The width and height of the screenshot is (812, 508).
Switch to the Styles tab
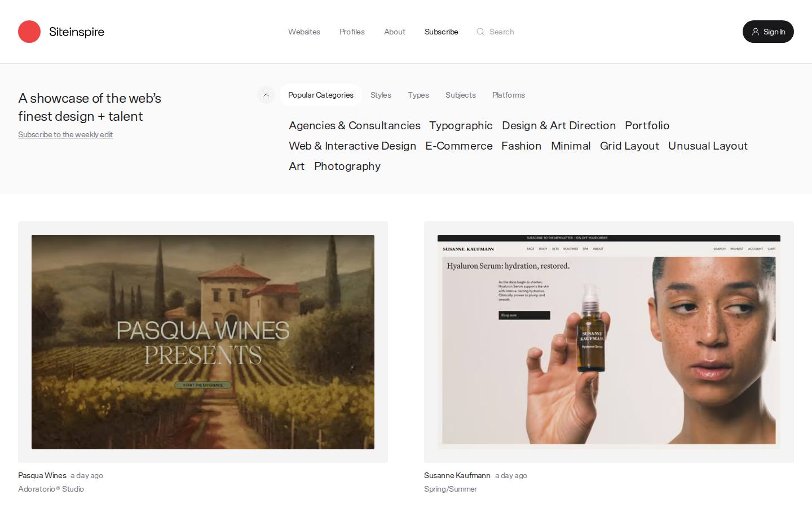tap(381, 95)
